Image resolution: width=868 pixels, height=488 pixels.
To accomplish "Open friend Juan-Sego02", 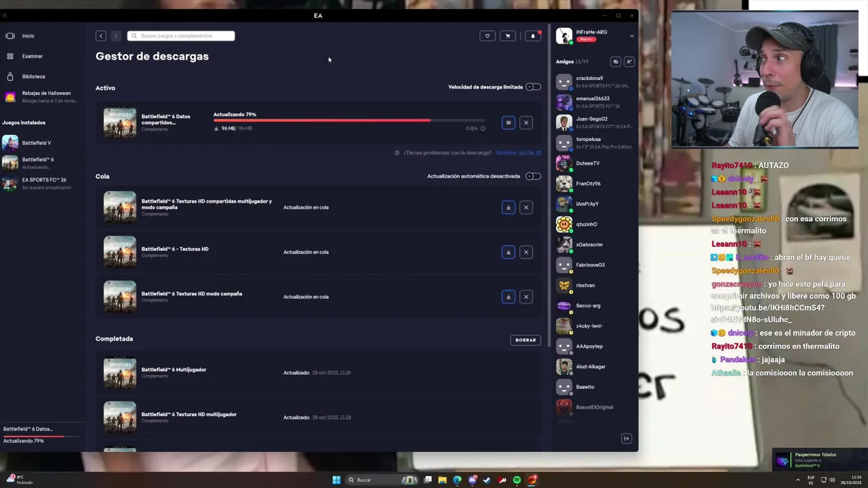I will tap(594, 122).
